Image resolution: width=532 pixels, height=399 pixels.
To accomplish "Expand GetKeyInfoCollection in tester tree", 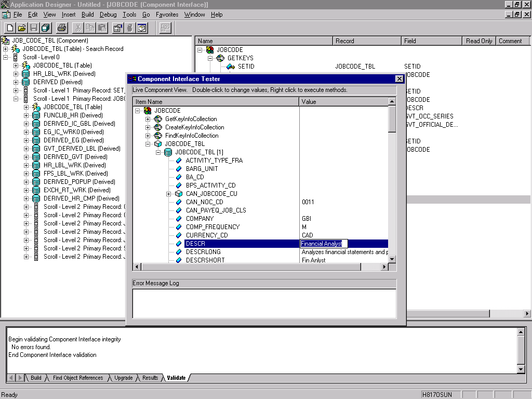I will [x=148, y=119].
